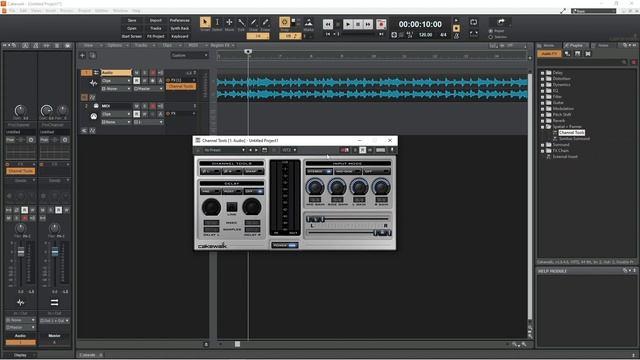Image resolution: width=640 pixels, height=360 pixels.
Task: Arm record on the Audio track
Action: point(152,73)
